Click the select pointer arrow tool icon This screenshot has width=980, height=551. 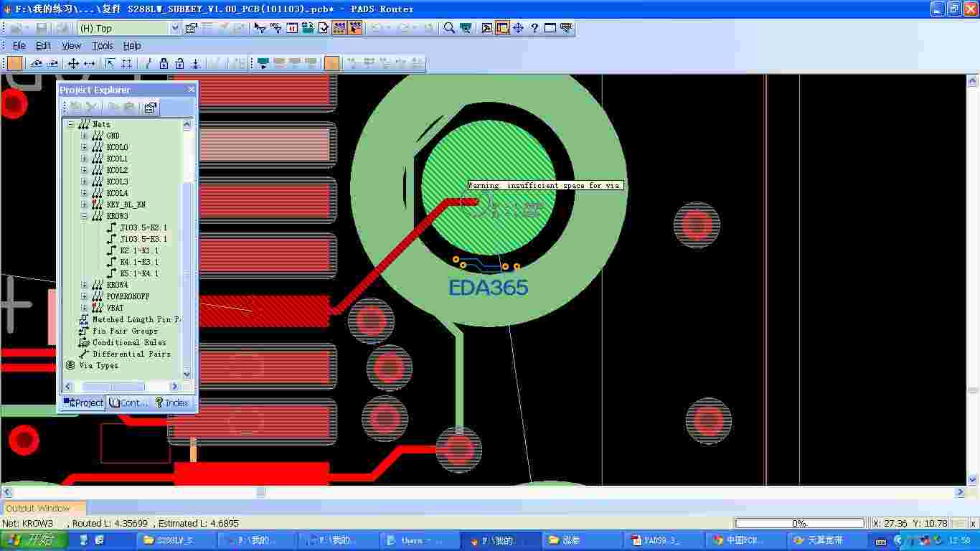[110, 63]
